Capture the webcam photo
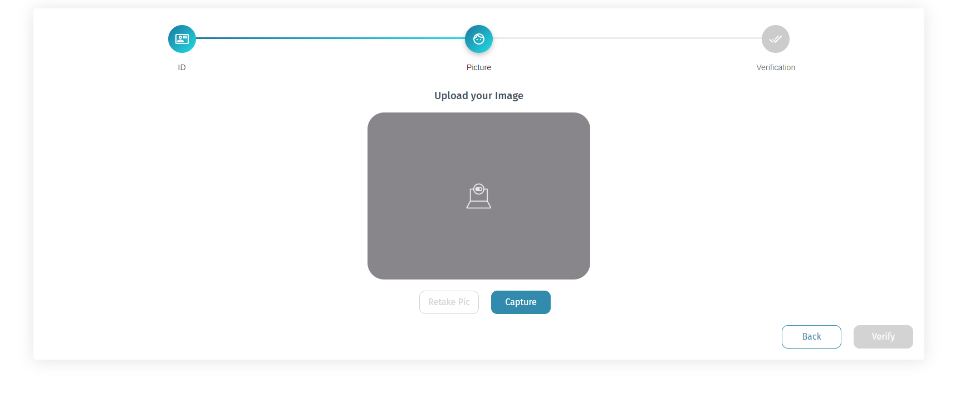980x407 pixels. [x=521, y=302]
